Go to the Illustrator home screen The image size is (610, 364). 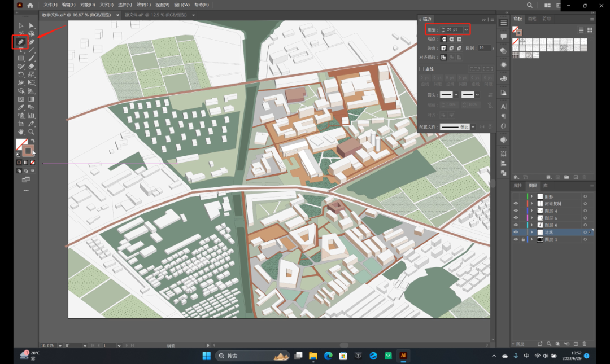coord(30,5)
